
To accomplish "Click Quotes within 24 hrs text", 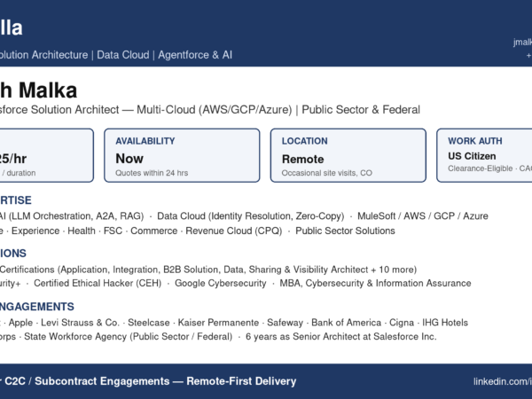I will click(x=152, y=173).
